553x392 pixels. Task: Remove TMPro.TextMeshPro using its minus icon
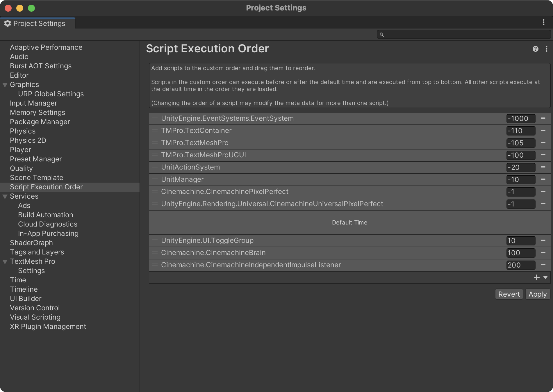tap(543, 143)
